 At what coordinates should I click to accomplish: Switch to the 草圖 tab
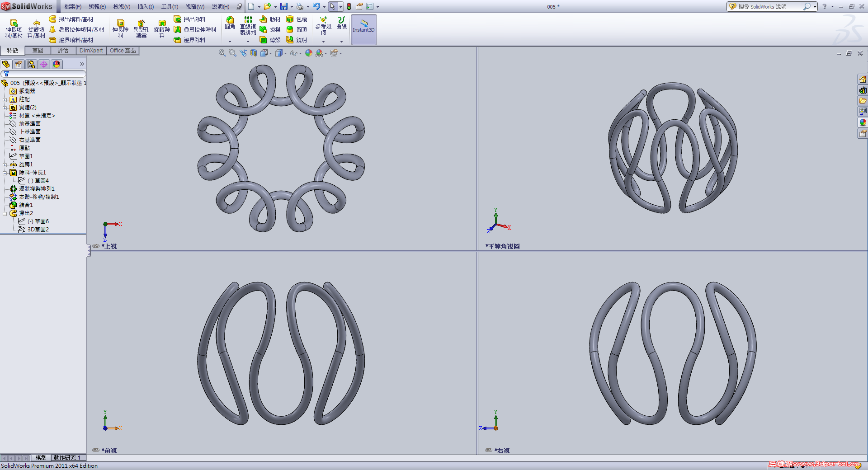[38, 51]
